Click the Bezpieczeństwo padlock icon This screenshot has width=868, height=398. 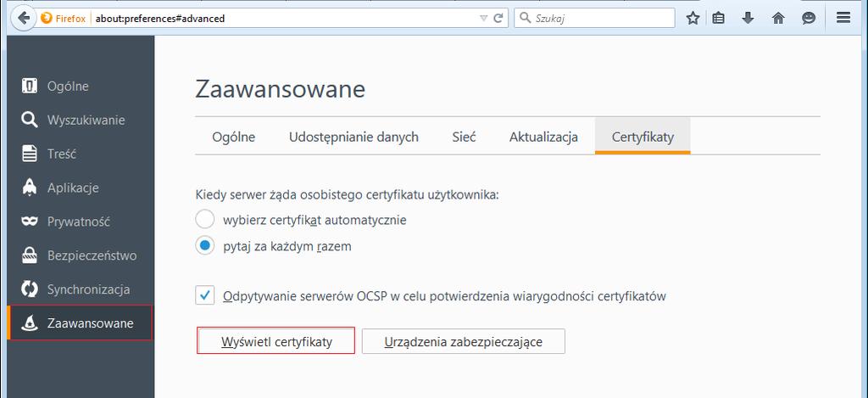click(30, 255)
